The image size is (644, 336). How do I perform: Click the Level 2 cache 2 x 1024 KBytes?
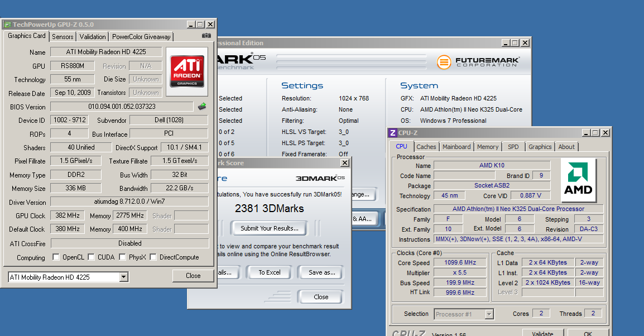pos(548,282)
